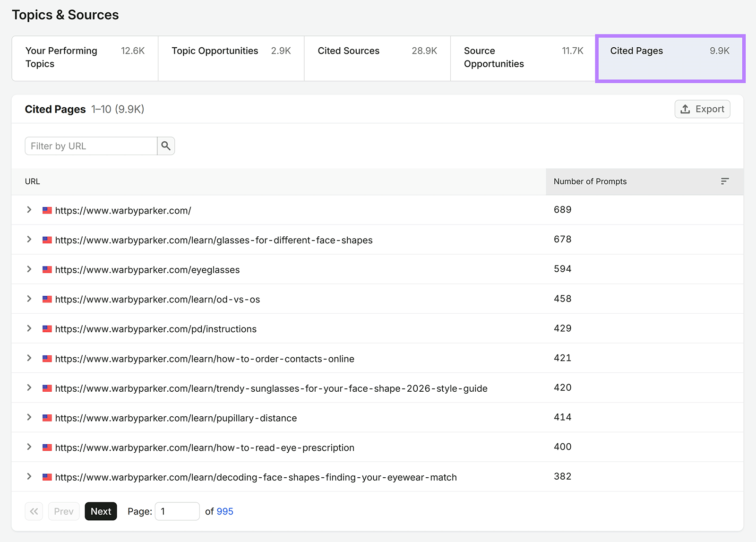Screen dimensions: 756x542
Task: Expand the warbyparker.com/eyeglasses row
Action: (x=29, y=269)
